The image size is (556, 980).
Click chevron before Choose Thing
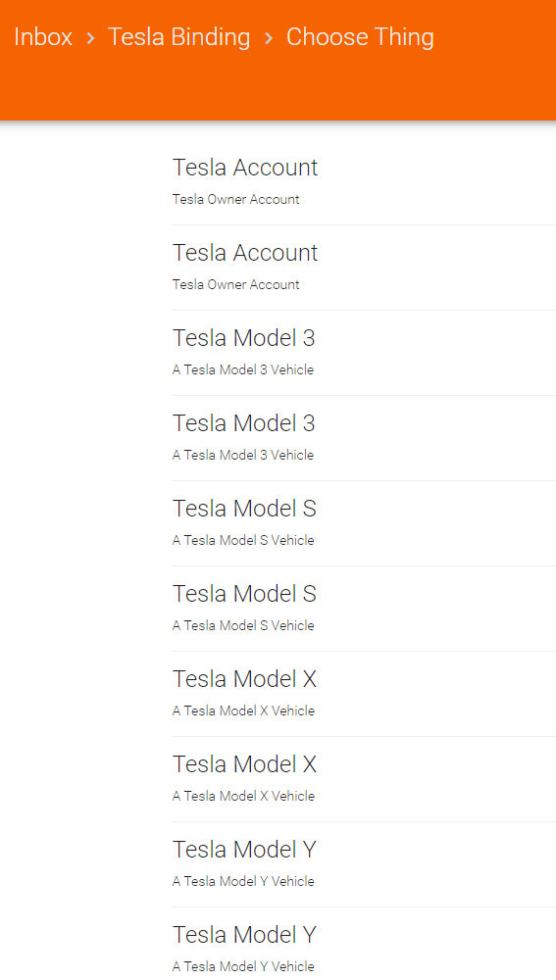(x=269, y=38)
